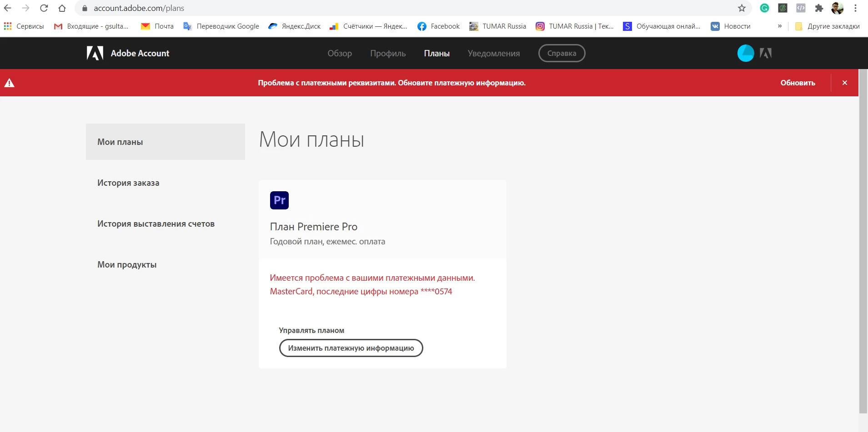868x432 pixels.
Task: Go back with browser back arrow
Action: point(8,8)
